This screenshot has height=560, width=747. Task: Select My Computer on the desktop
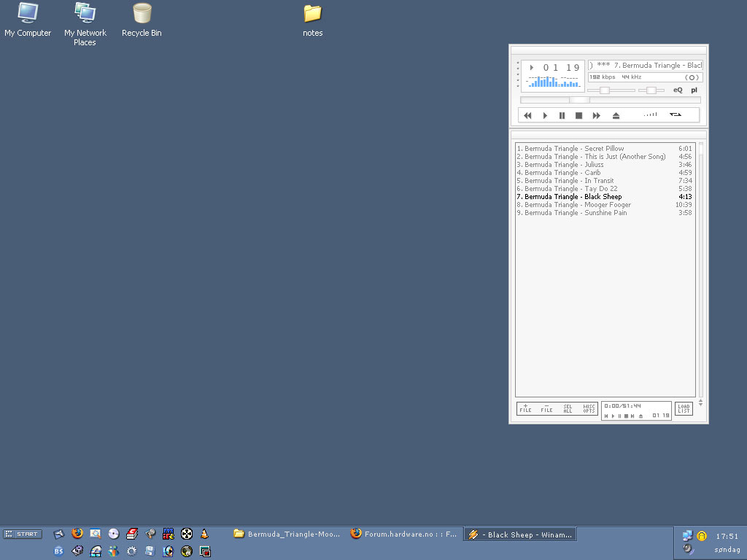(x=28, y=20)
